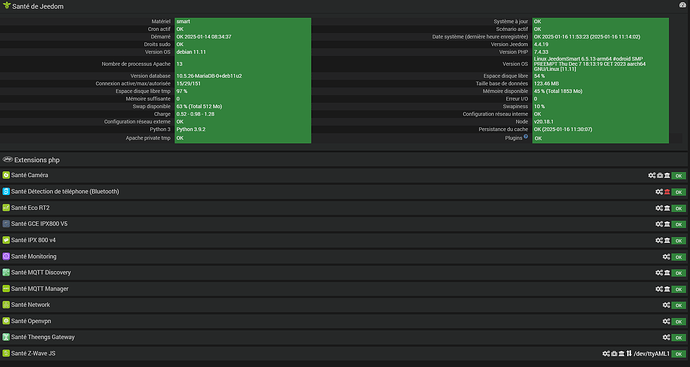This screenshot has width=690, height=367.
Task: Click the camera icon on Santé Z-Wave JS row
Action: (614, 353)
